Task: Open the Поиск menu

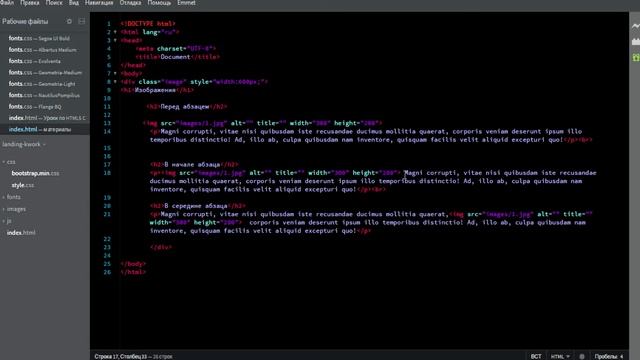Action: tap(54, 3)
